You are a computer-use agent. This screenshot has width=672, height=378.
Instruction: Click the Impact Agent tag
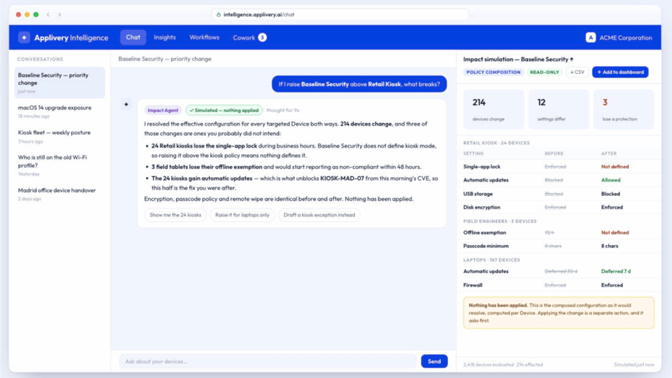point(163,110)
